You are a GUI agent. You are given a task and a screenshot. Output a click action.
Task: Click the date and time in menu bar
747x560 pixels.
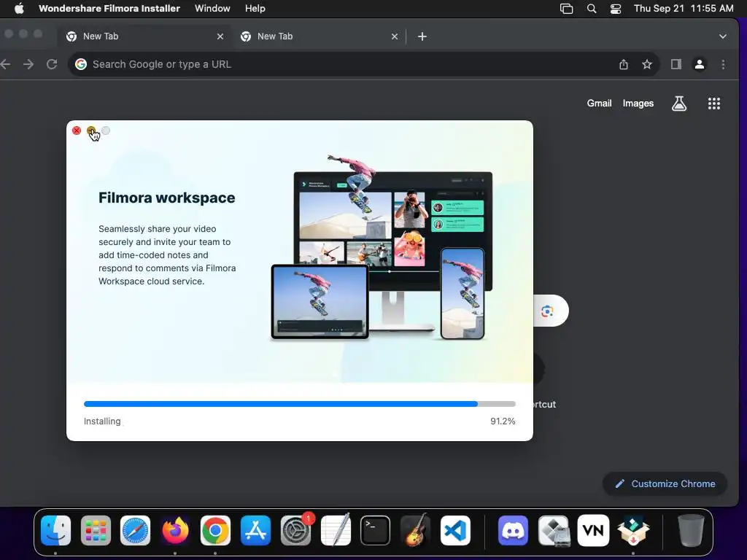[x=684, y=9]
